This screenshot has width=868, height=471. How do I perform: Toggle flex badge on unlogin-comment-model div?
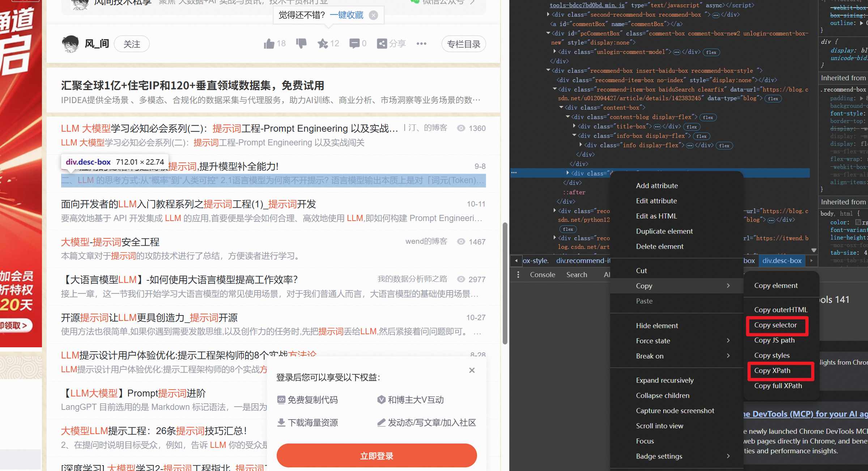(711, 52)
